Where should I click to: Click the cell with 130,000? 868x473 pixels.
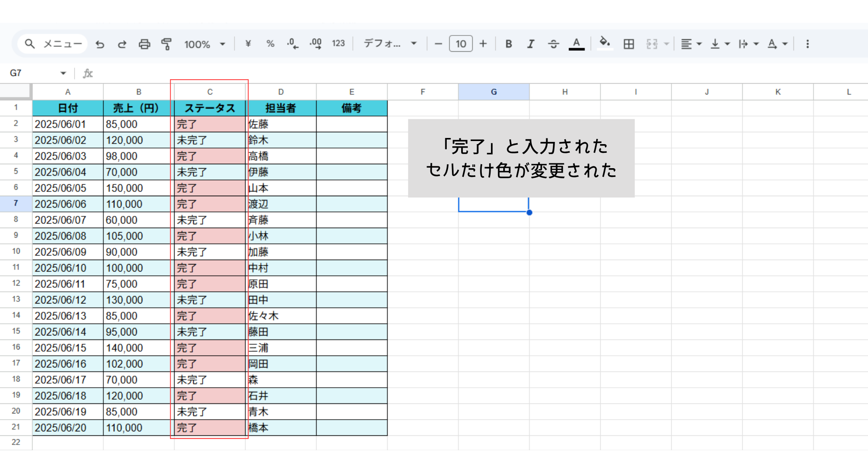139,300
